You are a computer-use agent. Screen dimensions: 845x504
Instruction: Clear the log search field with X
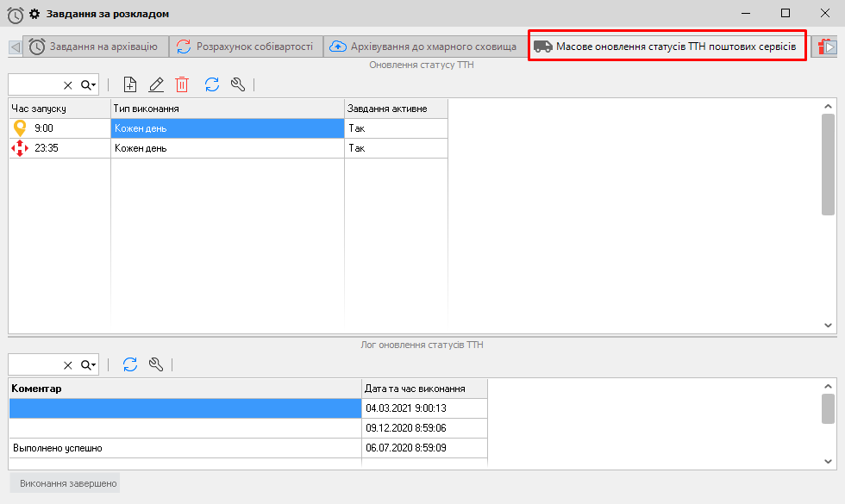coord(68,365)
